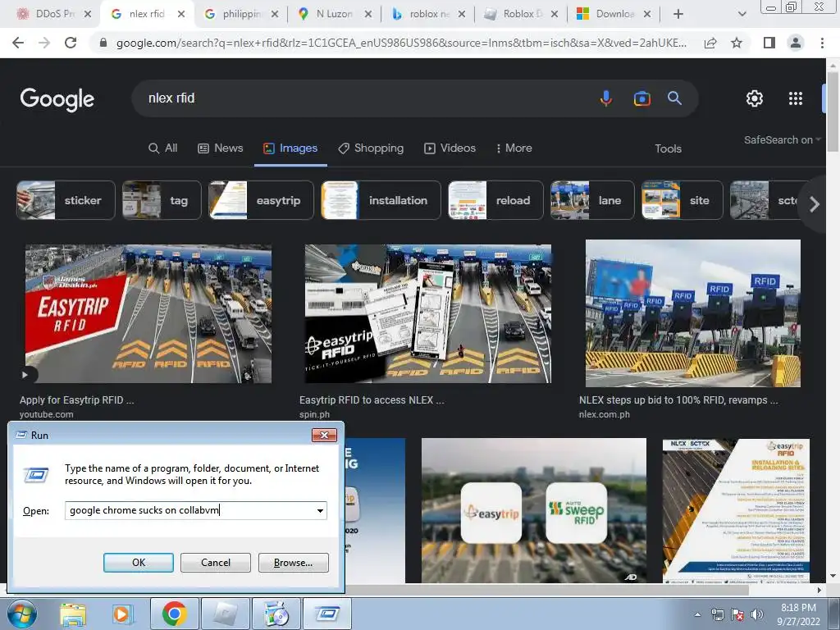
Task: Switch to the roblox Bing tab
Action: point(427,14)
